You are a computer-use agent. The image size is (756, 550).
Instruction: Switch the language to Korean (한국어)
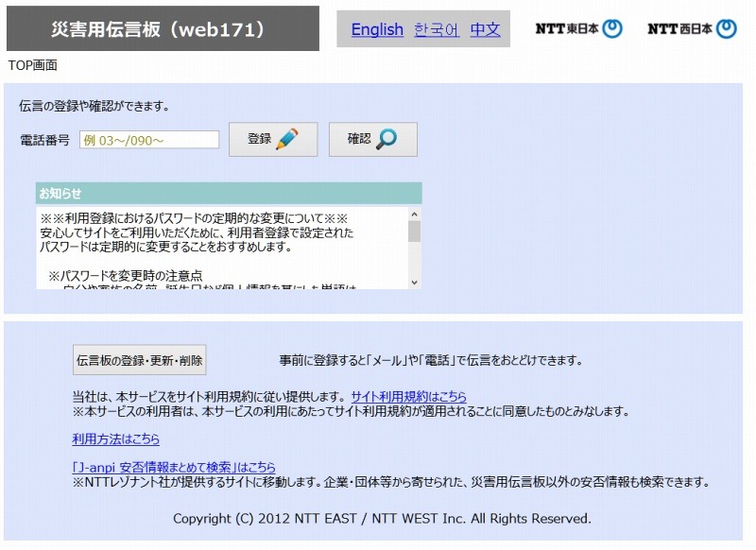coord(437,29)
